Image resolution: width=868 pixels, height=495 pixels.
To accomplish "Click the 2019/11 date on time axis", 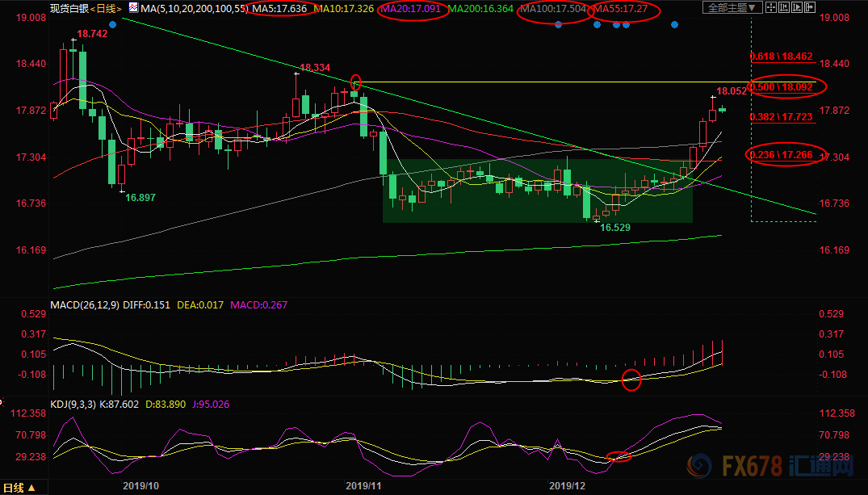I will pyautogui.click(x=362, y=487).
